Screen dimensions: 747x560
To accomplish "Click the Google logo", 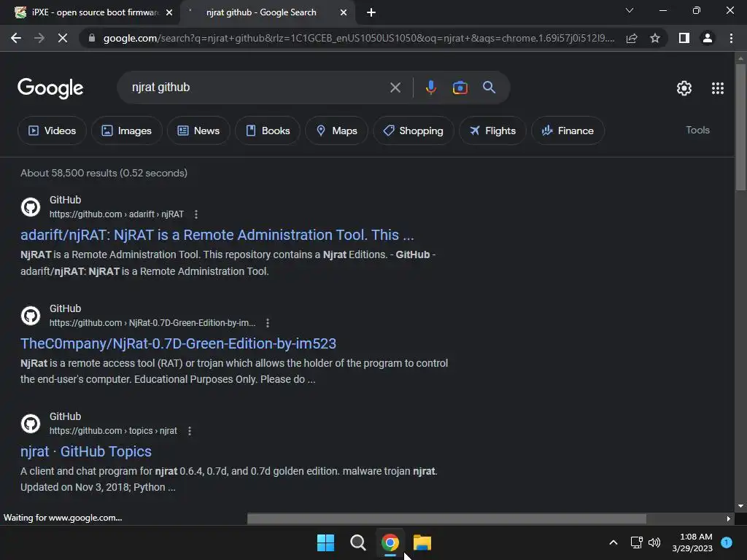I will pyautogui.click(x=50, y=88).
